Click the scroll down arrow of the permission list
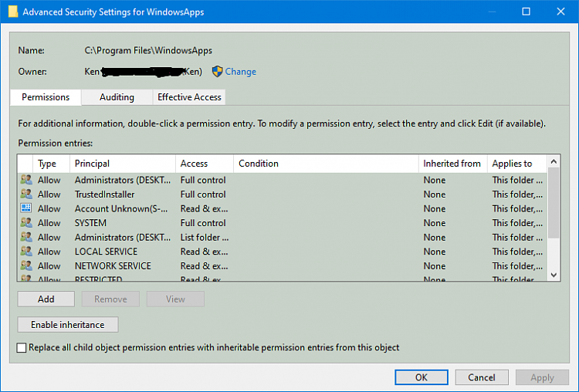This screenshot has height=392, width=579. [554, 275]
